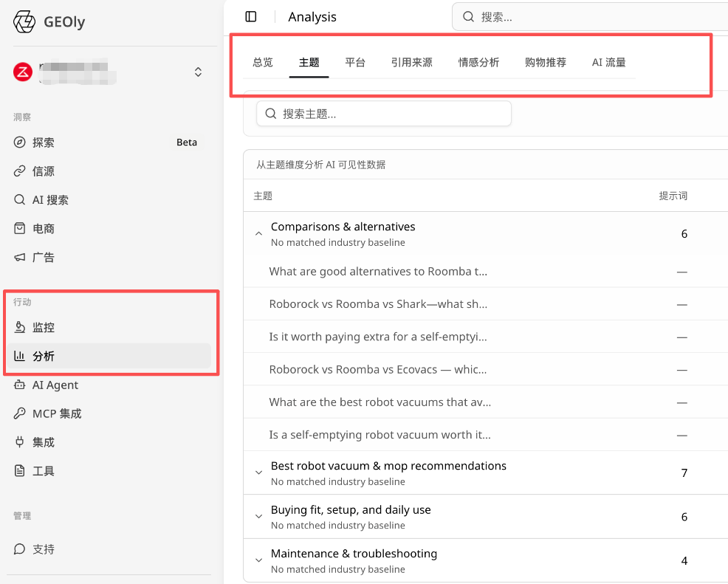This screenshot has width=728, height=584.
Task: Switch to the 购物推荐 tab
Action: click(x=546, y=62)
